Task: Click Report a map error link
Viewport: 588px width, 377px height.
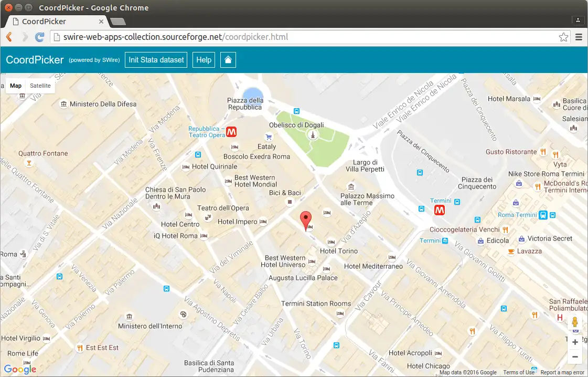Action: [562, 372]
